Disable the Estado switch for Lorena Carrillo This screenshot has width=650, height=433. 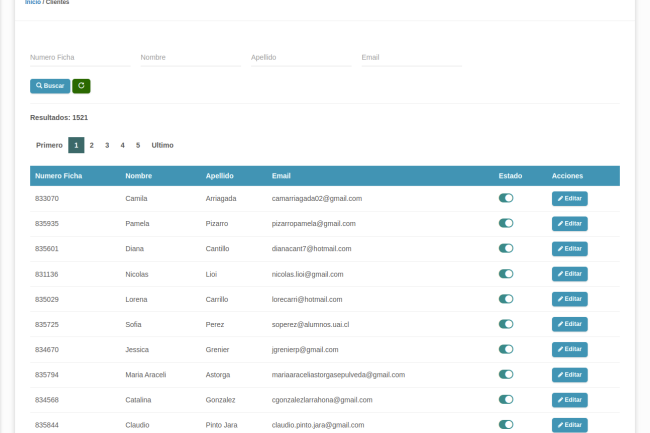(x=506, y=299)
